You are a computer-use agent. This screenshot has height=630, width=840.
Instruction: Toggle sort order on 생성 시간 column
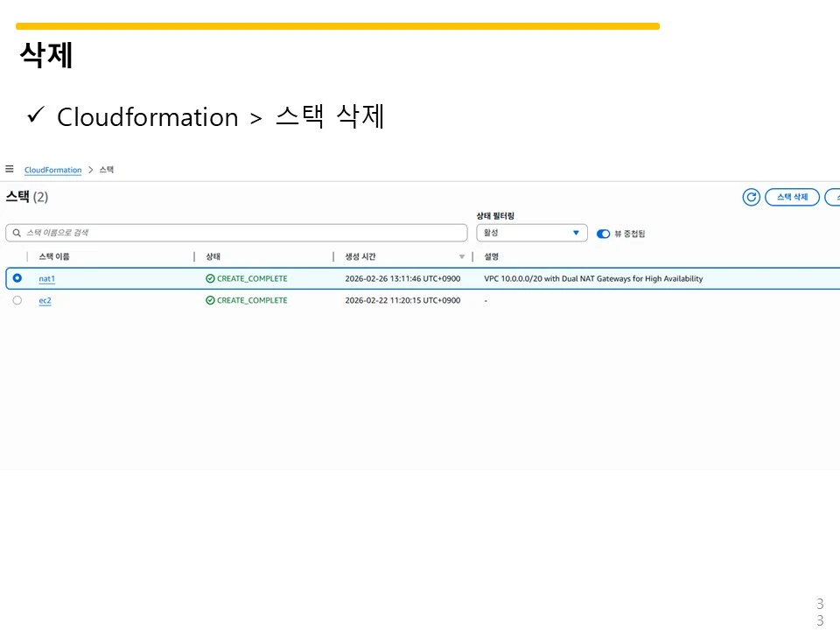click(461, 256)
